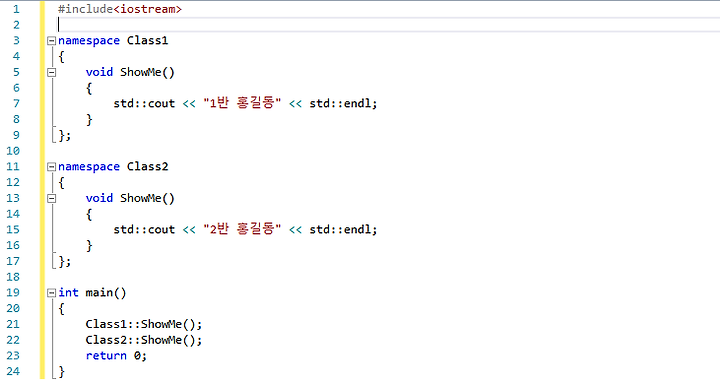Collapse ShowMe function inside Class2

coord(51,199)
